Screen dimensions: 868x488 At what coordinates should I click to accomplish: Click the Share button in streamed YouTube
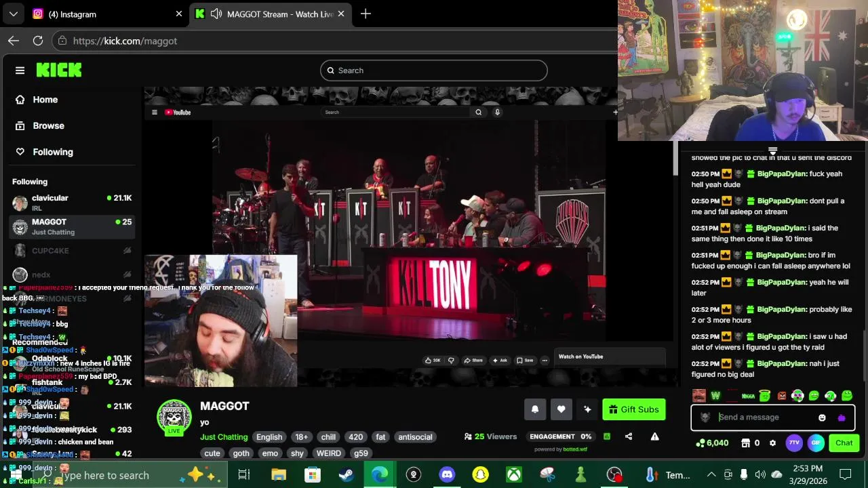click(x=473, y=361)
